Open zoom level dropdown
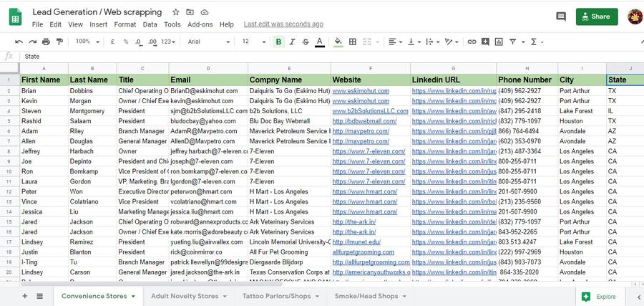The image size is (644, 306). (x=87, y=42)
